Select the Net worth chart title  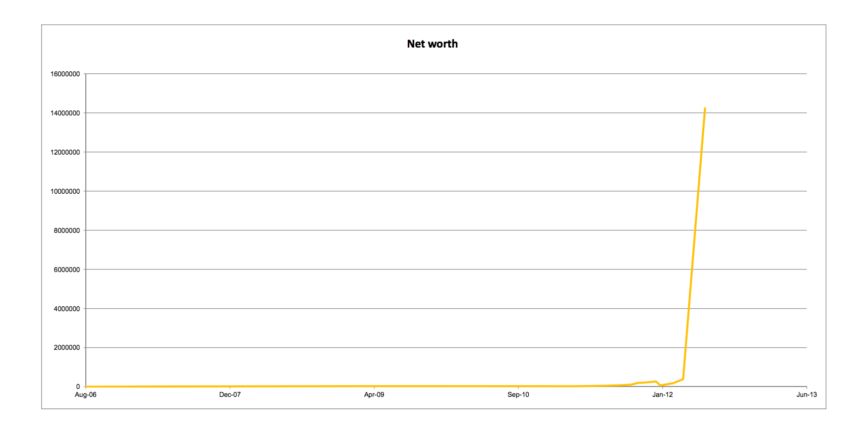(432, 44)
